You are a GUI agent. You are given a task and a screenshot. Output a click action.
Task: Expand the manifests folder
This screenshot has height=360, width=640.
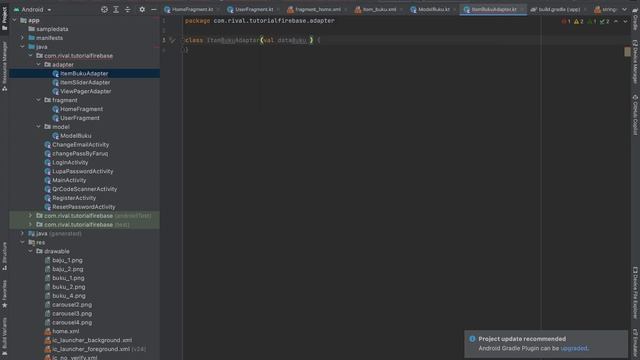(22, 38)
